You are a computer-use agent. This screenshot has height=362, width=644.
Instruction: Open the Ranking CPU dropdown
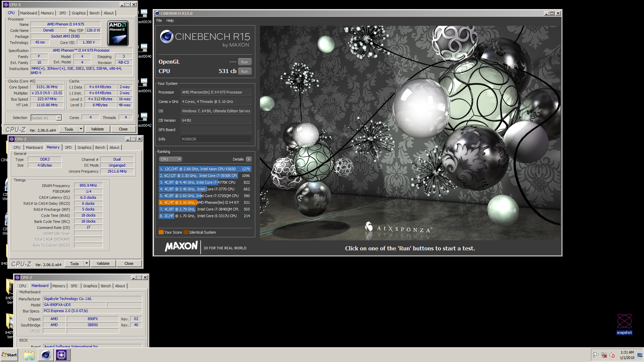click(x=170, y=159)
